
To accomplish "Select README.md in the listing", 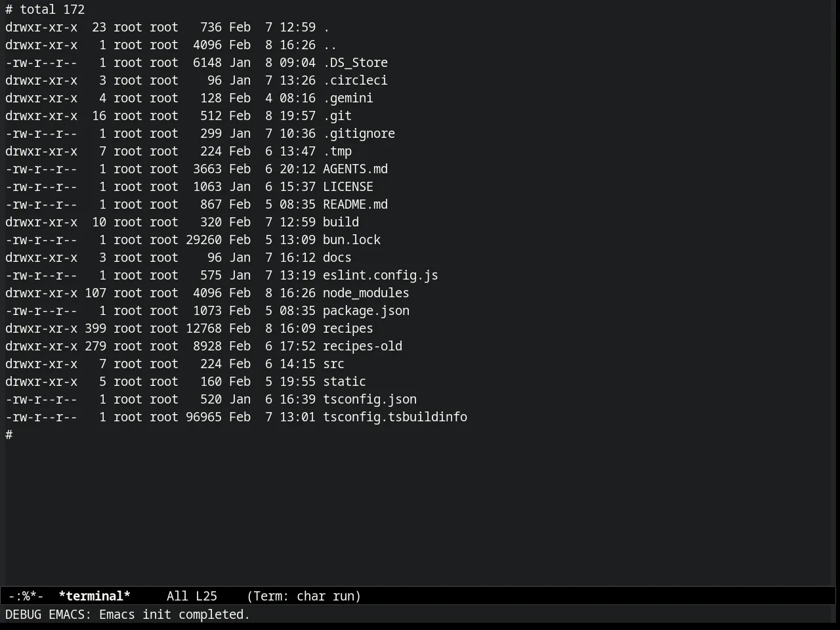I will (x=355, y=204).
